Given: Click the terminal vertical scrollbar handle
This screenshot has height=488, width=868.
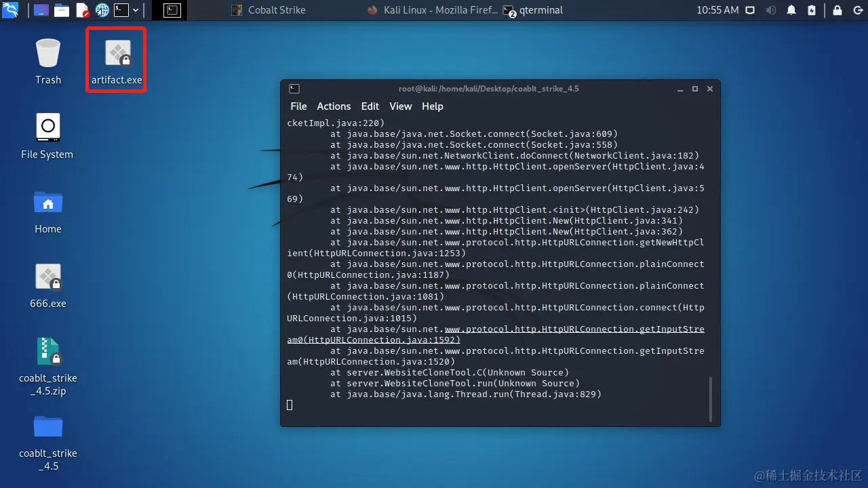Looking at the screenshot, I should (711, 399).
